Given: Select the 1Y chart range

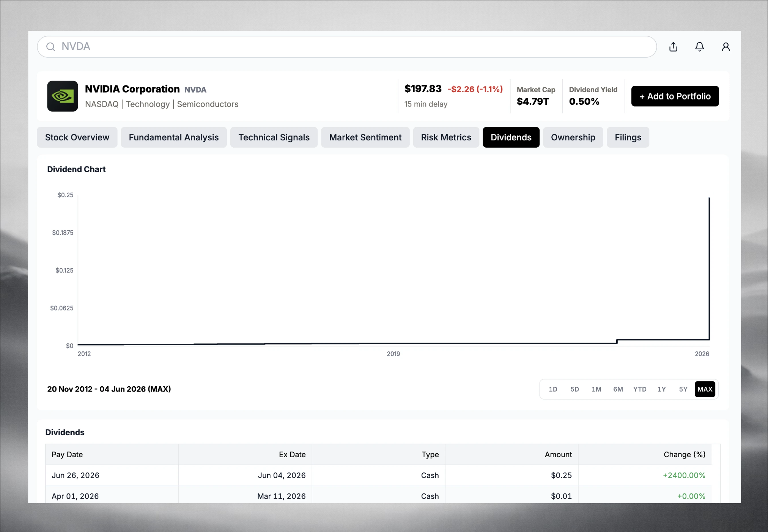Looking at the screenshot, I should pos(662,389).
